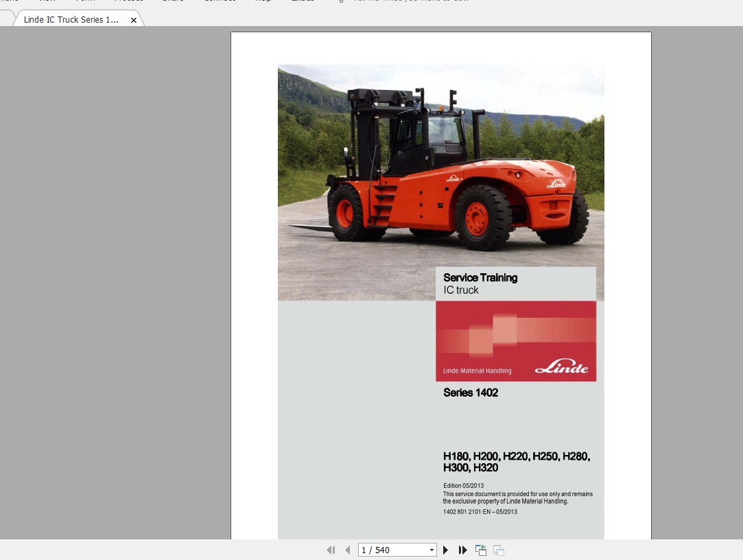Click the previous view icon
Screen dimensions: 743x560
(x=481, y=550)
